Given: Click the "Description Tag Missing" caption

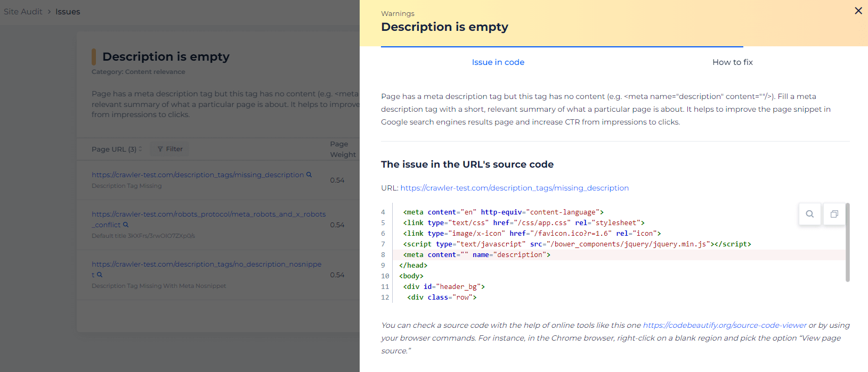Looking at the screenshot, I should click(127, 186).
